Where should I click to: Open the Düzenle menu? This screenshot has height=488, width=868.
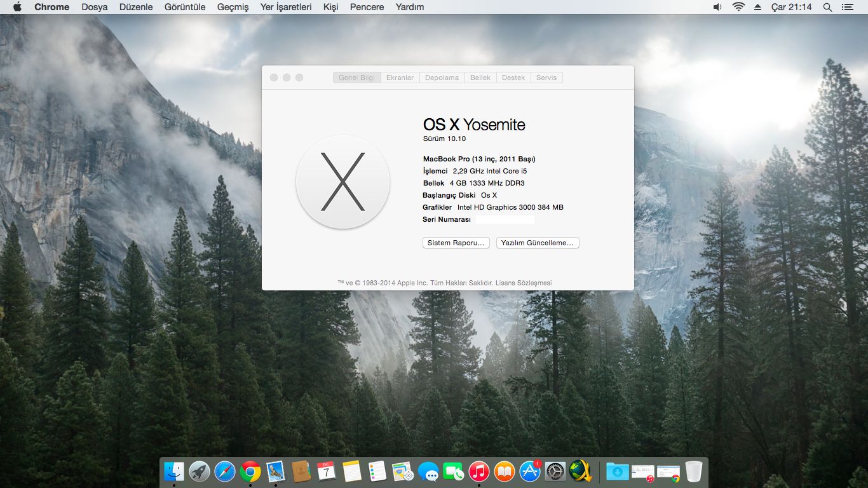(136, 7)
